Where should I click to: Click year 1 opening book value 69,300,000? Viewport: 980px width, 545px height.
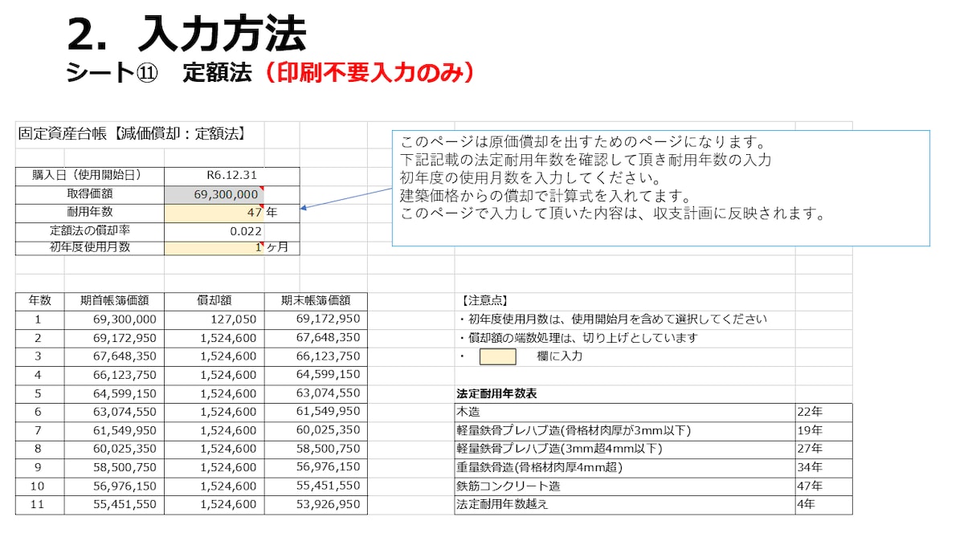114,319
